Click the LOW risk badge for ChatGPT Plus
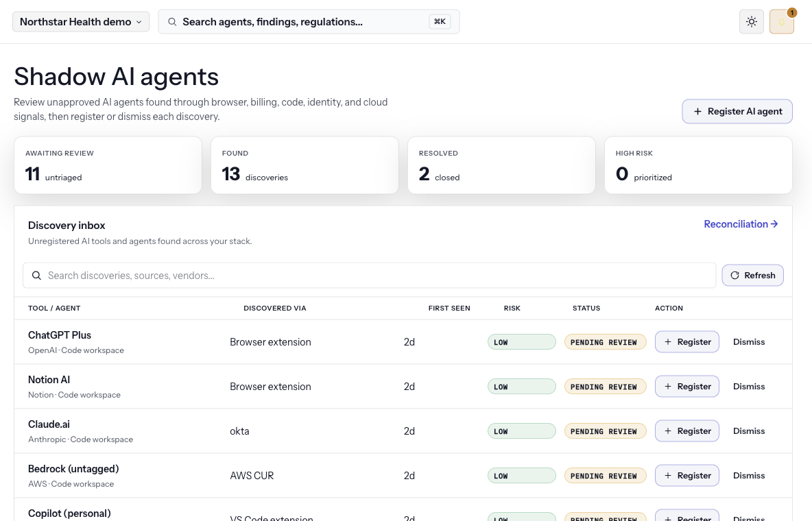 pos(521,342)
